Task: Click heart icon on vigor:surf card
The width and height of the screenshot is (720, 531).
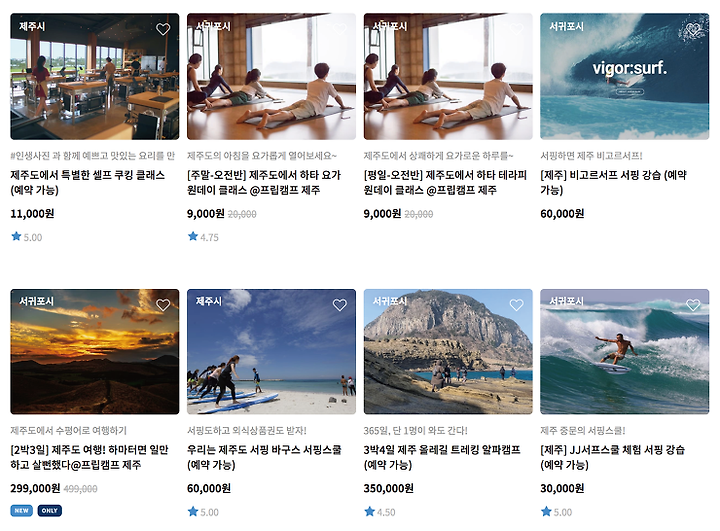Action: pos(692,30)
